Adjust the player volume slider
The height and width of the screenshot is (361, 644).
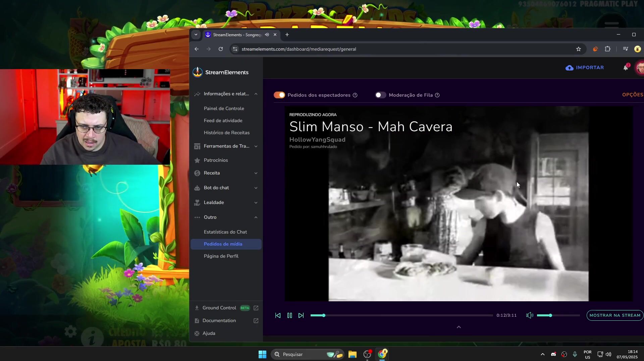click(x=558, y=315)
